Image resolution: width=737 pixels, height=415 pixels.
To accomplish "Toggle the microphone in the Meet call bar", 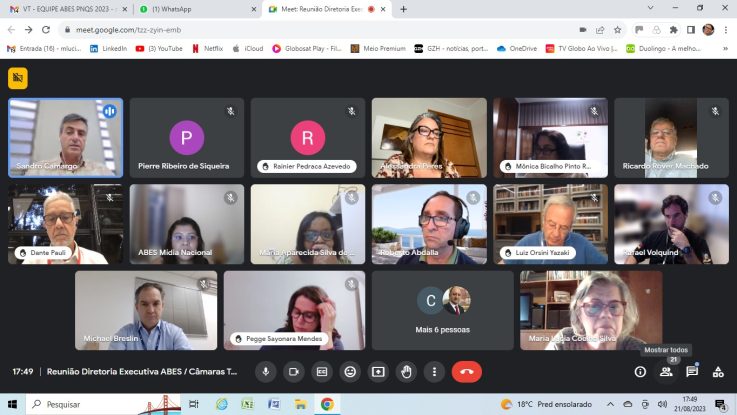I will click(266, 371).
